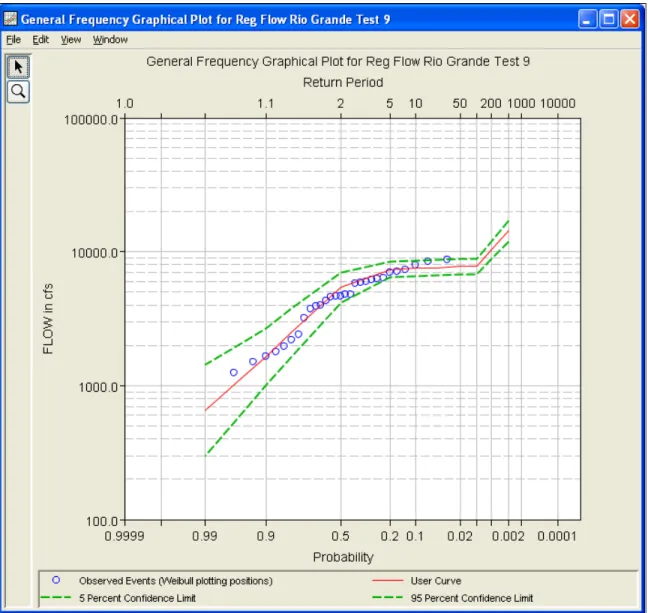
Task: Click the 0.9999 probability tick label
Action: (x=124, y=536)
